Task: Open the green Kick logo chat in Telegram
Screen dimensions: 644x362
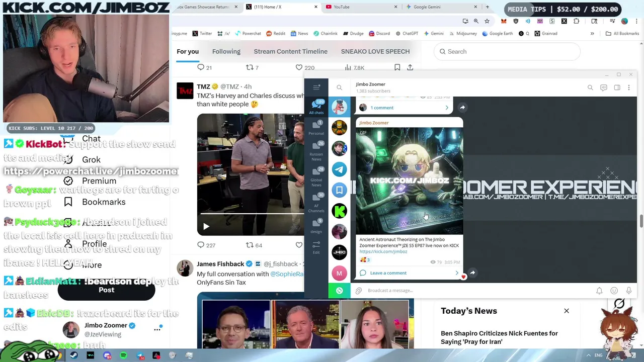Action: point(339,211)
